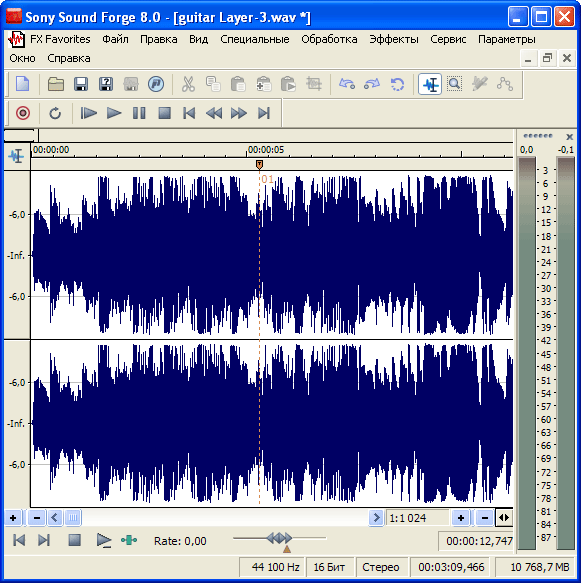Click the Rate scrub slider
This screenshot has width=581, height=583.
coord(280,538)
